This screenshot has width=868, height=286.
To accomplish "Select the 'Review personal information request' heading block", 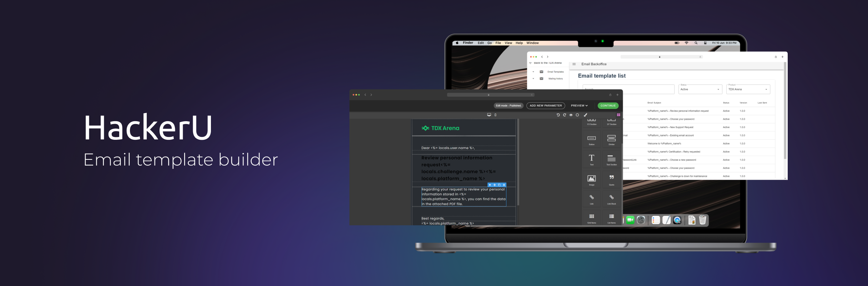I will [x=459, y=168].
